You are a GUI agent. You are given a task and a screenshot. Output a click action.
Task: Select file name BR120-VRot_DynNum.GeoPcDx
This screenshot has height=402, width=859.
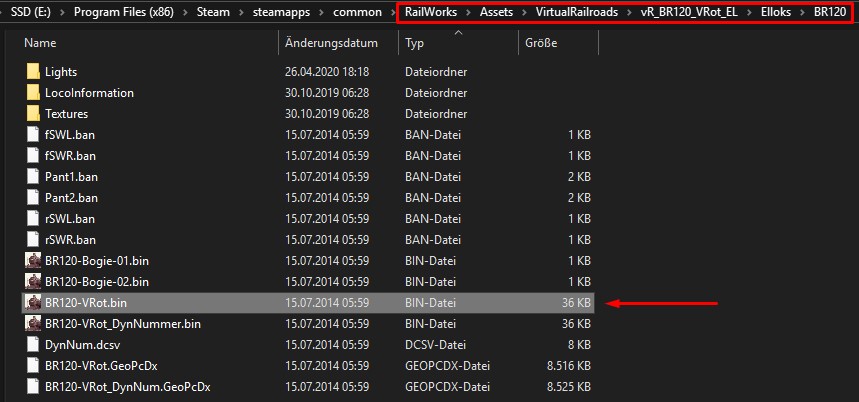(128, 387)
